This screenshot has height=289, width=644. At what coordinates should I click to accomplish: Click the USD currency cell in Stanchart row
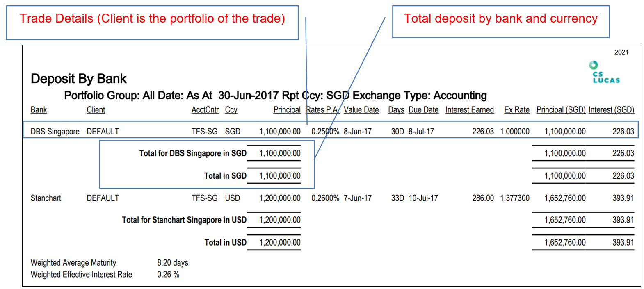click(x=232, y=198)
